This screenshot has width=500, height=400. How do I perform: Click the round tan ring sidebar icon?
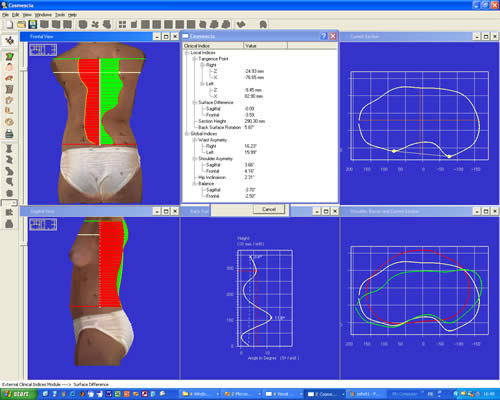(9, 122)
